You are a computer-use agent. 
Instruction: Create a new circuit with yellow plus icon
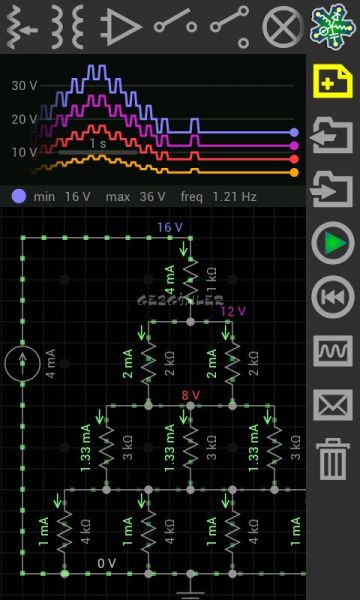333,81
